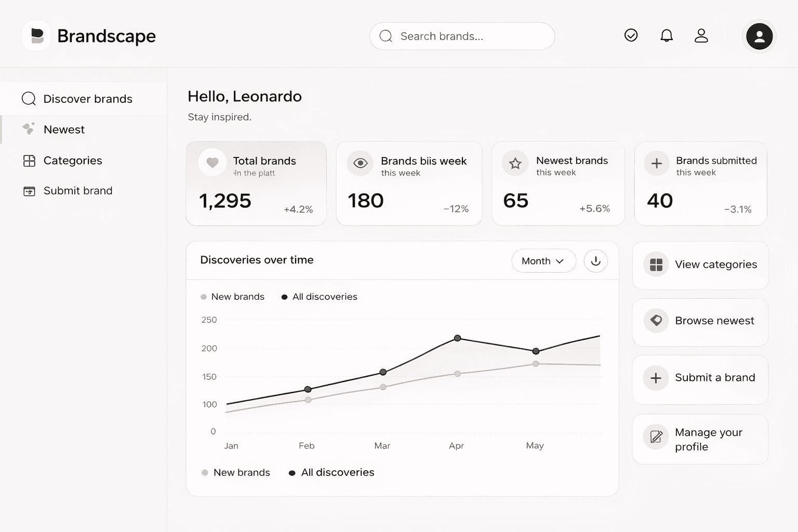Screen dimensions: 798x532
Task: Toggle New brands legend below the chart
Action: click(236, 472)
